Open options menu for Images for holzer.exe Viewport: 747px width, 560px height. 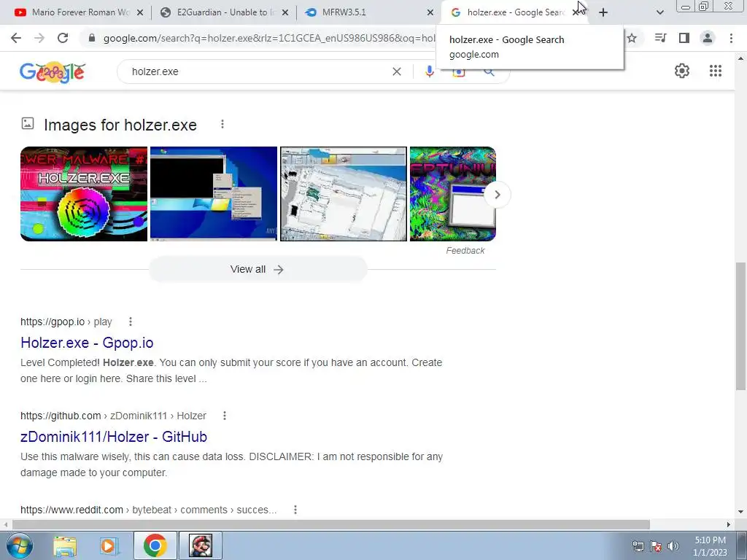[222, 124]
